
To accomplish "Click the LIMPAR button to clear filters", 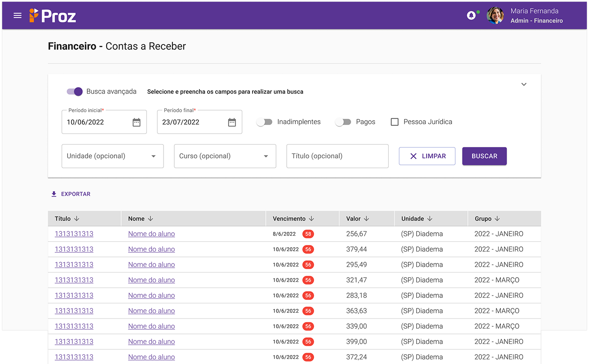I will [427, 156].
